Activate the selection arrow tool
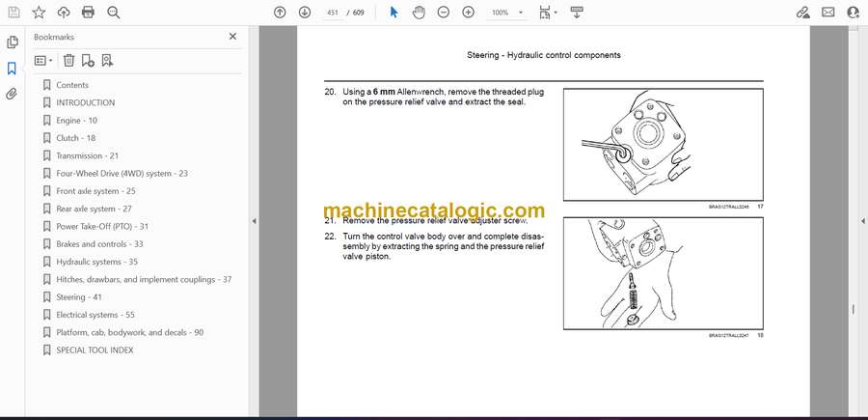This screenshot has height=420, width=868. click(393, 13)
